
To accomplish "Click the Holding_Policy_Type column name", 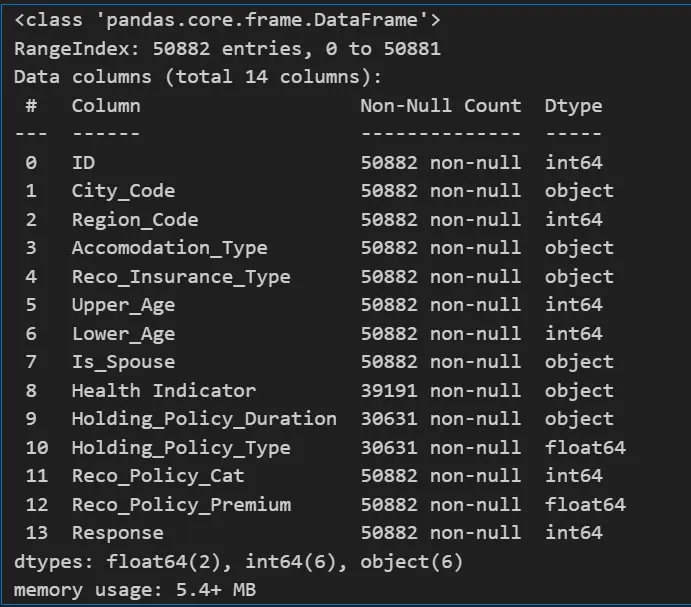I will point(181,448).
